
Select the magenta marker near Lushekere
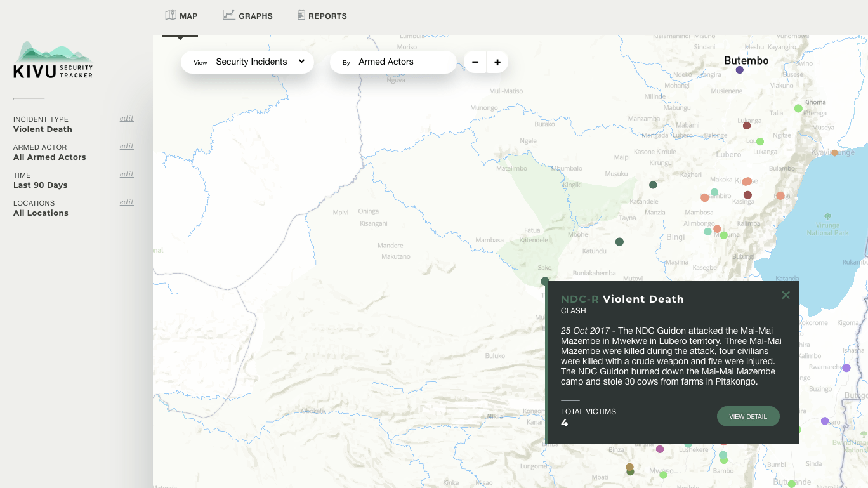[660, 449]
